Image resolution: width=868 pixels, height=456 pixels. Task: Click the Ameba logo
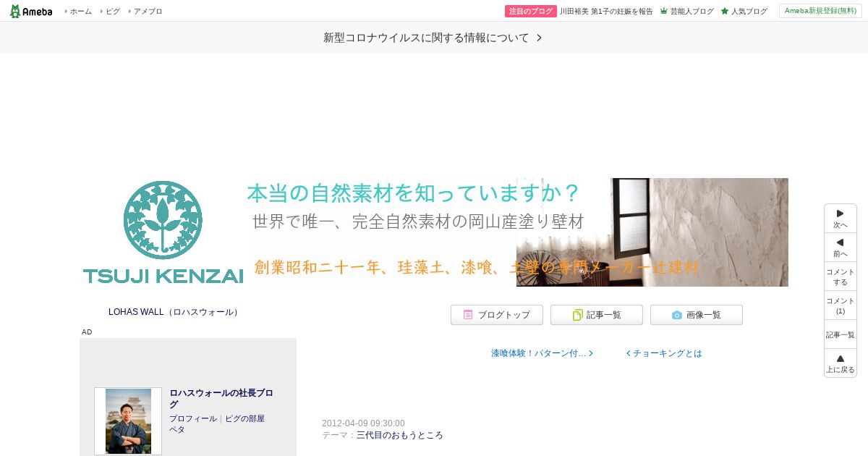tap(31, 11)
